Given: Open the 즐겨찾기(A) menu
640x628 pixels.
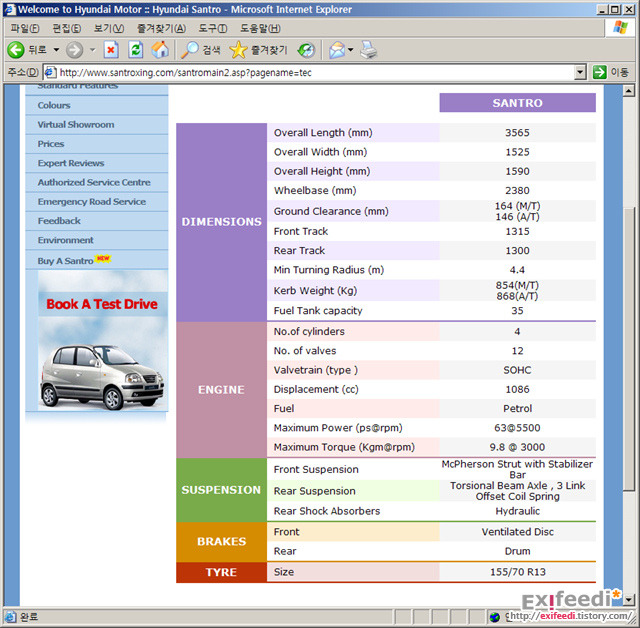Looking at the screenshot, I should tap(161, 28).
